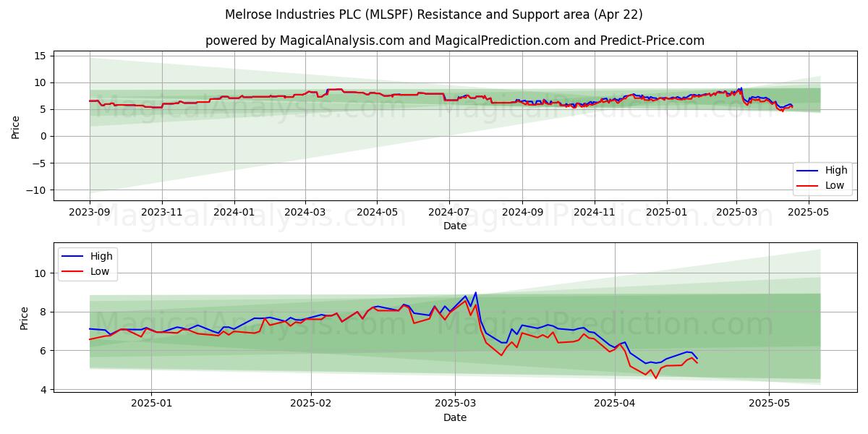Click the top chart x-axis label '2024-11'
The image size is (868, 434).
[594, 213]
